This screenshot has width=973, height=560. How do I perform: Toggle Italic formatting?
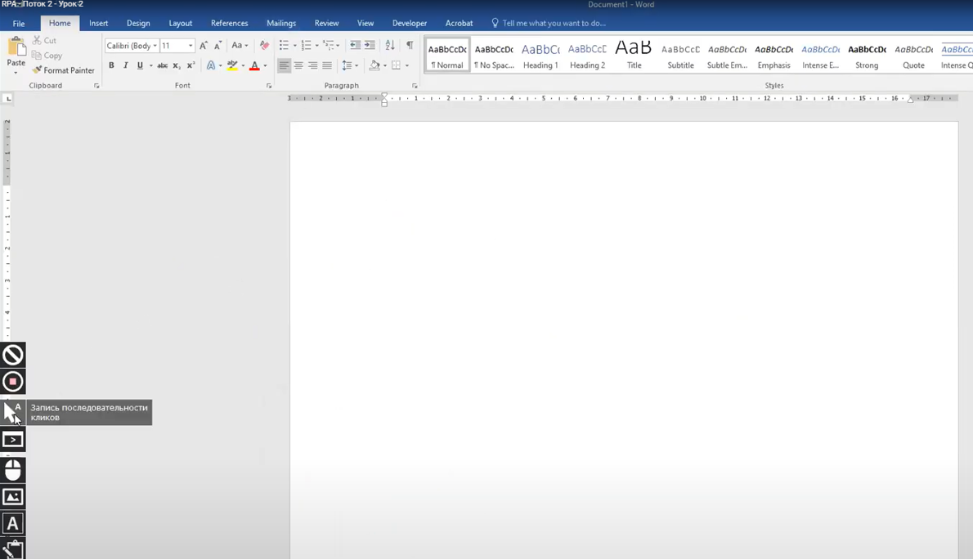(125, 65)
